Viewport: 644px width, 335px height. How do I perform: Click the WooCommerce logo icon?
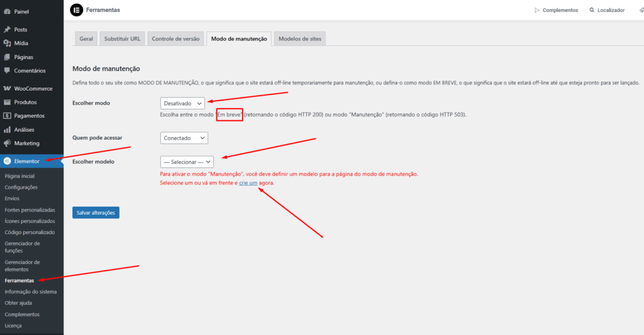coord(7,88)
